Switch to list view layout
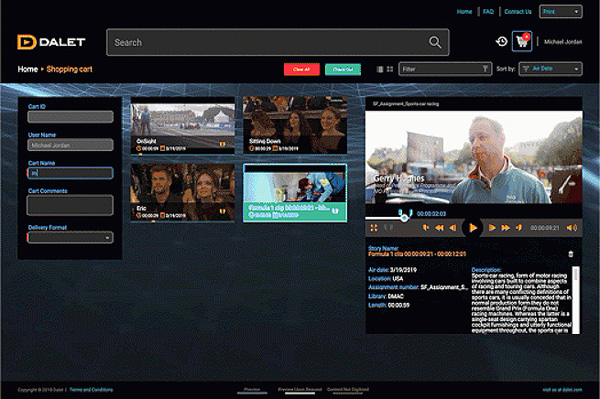Screen dimensions: 600x399 pyautogui.click(x=380, y=69)
